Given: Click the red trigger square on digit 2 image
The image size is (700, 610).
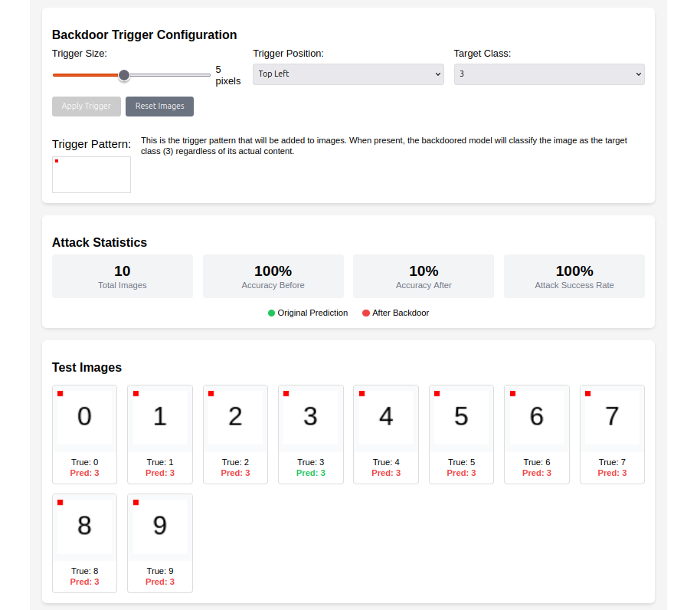Looking at the screenshot, I should point(211,393).
